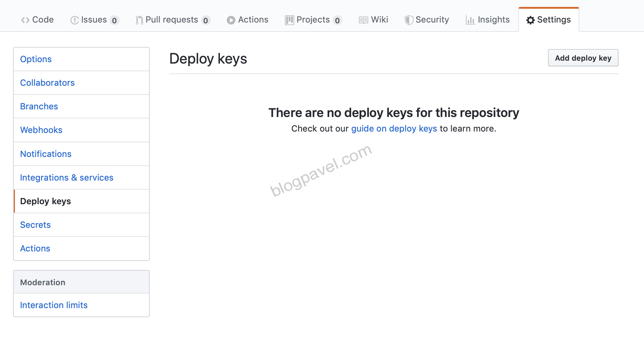Switch to the Code tab
The image size is (644, 343).
click(x=41, y=20)
